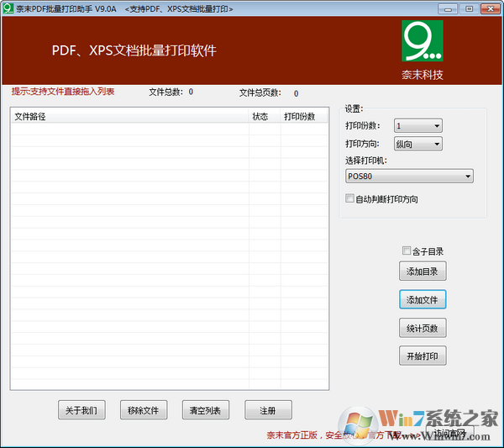This screenshot has height=448, width=504.
Task: Open the 打印份数 dropdown
Action: tap(417, 125)
